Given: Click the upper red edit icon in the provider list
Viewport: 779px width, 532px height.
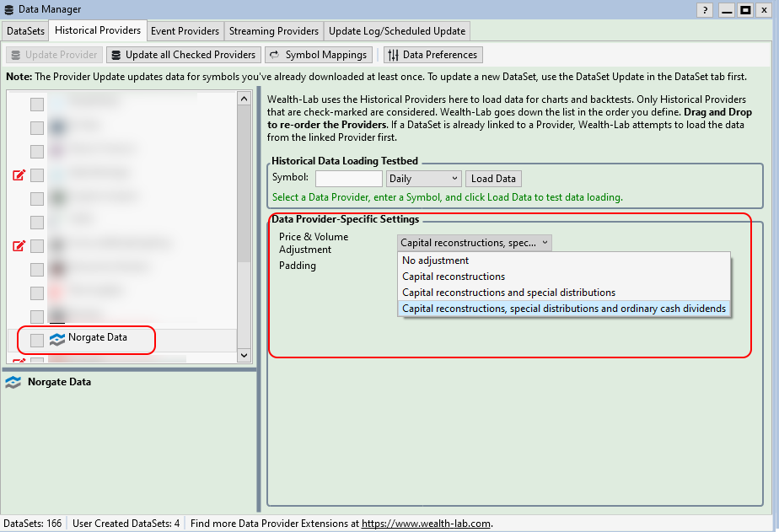Looking at the screenshot, I should pyautogui.click(x=19, y=175).
